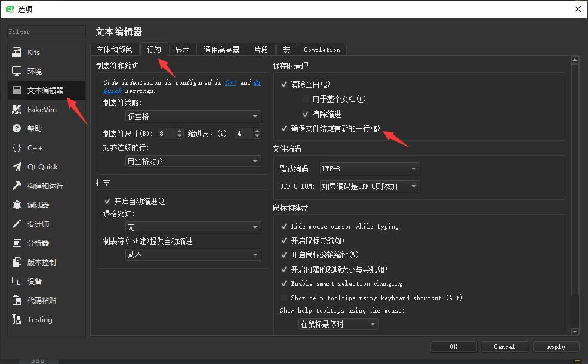Switch to 显示 tab
Screen dimensions: 588x364
click(x=182, y=50)
